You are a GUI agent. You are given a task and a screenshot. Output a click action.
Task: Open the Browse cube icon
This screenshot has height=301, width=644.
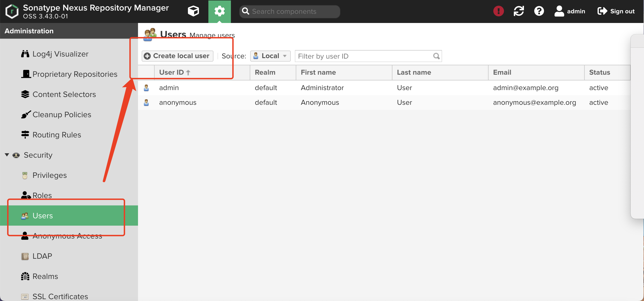point(193,11)
